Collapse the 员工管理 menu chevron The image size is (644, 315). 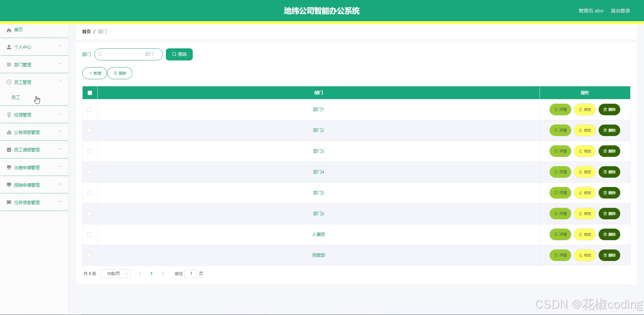point(60,81)
